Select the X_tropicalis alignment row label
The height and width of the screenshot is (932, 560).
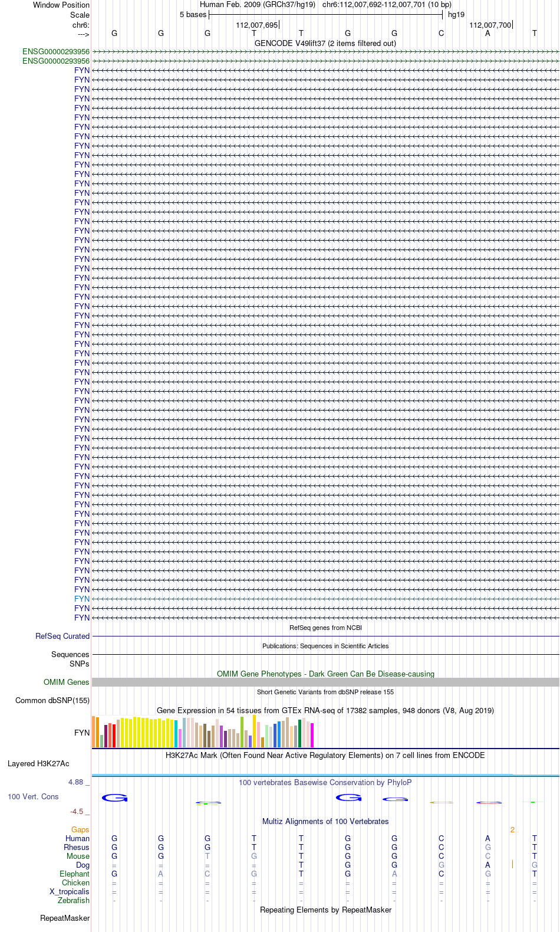[x=70, y=891]
